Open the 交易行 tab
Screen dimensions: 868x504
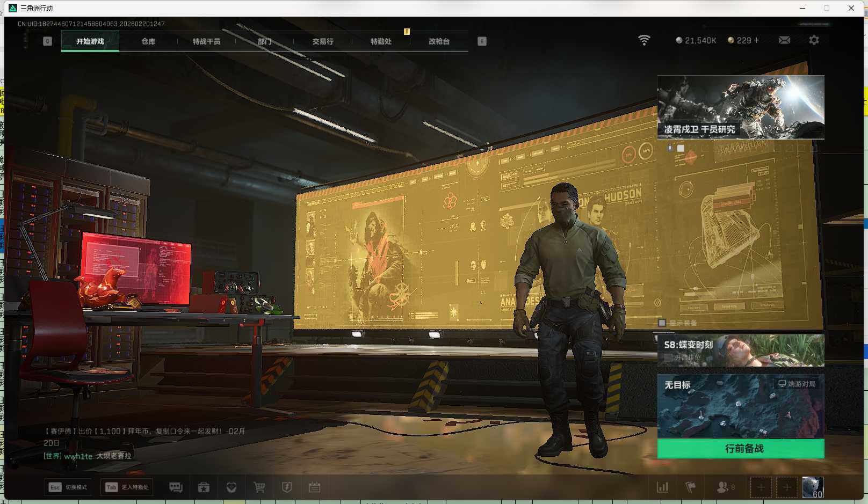(x=323, y=41)
